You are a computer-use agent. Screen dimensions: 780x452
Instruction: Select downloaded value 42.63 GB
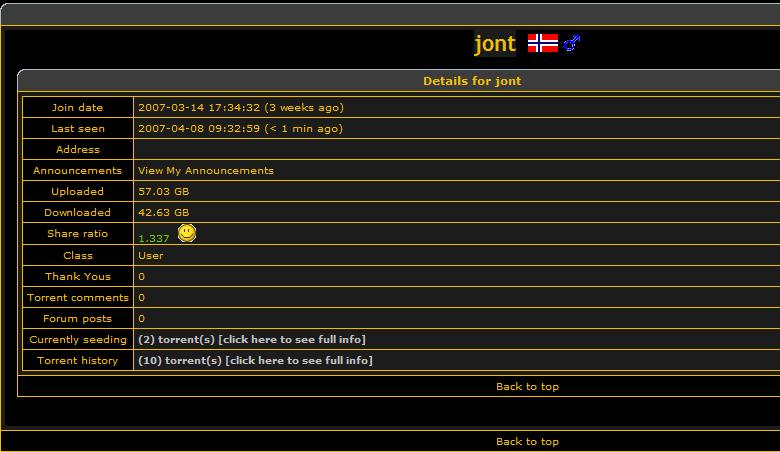pyautogui.click(x=164, y=212)
